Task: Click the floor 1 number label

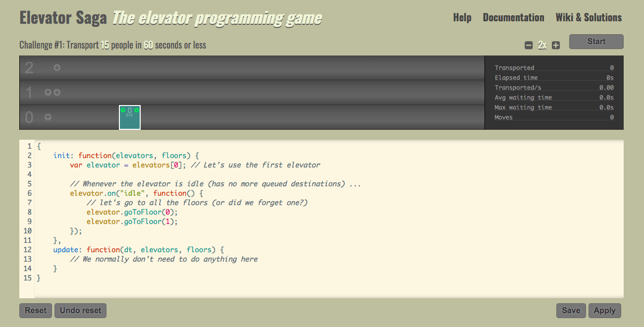Action: pos(29,92)
